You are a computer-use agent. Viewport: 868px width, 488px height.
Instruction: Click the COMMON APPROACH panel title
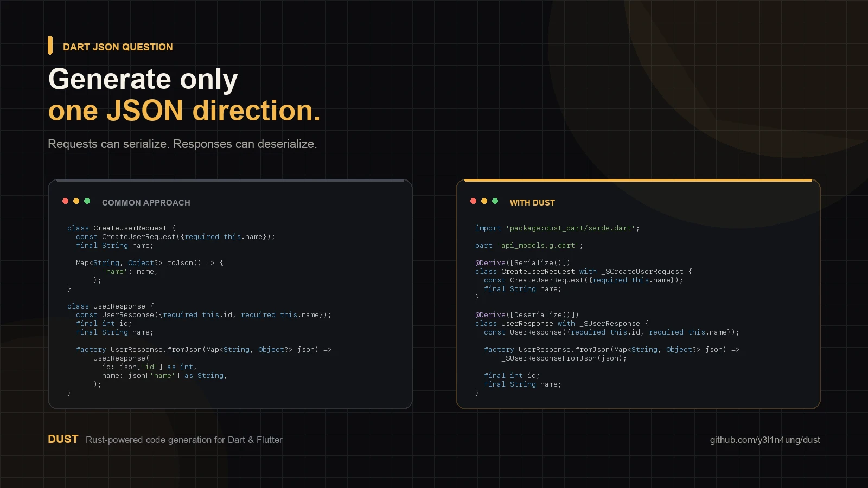[146, 202]
